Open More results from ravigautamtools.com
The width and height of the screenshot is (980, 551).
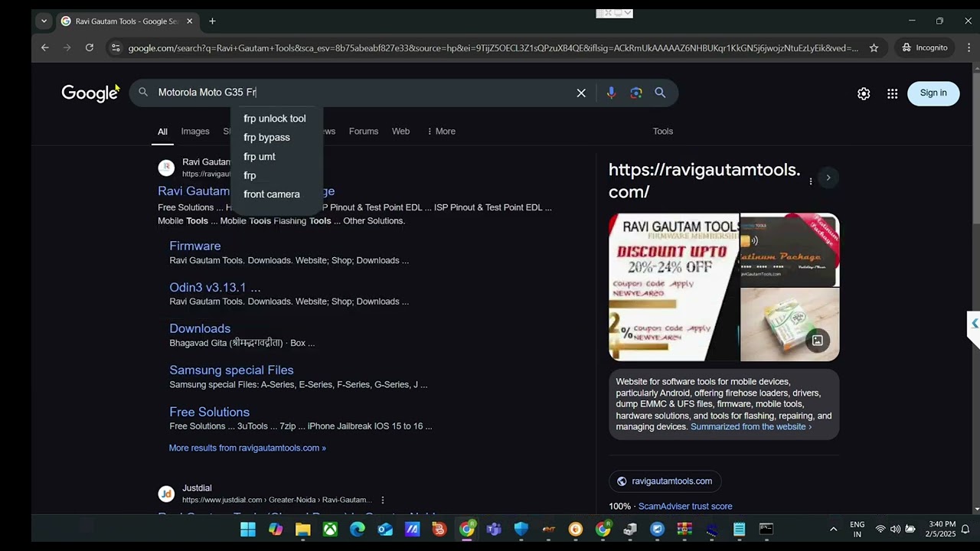click(247, 448)
